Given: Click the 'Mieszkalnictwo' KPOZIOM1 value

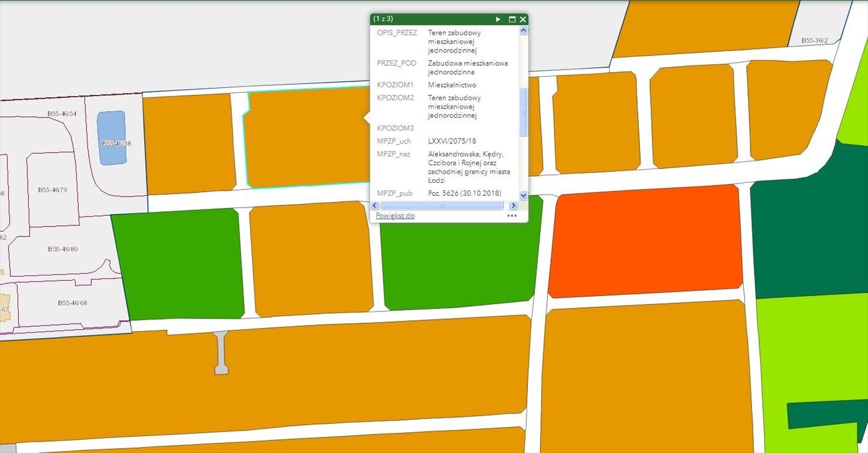Looking at the screenshot, I should (452, 85).
